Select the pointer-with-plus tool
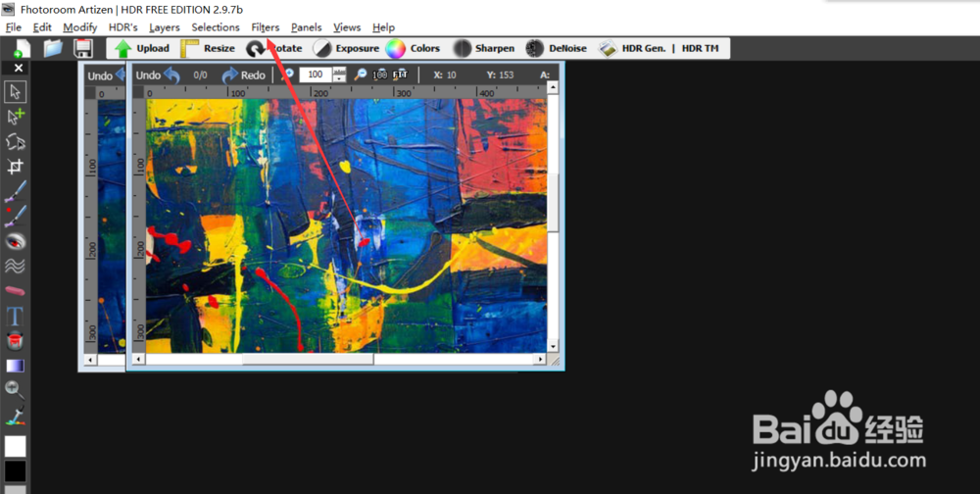This screenshot has height=494, width=980. pos(15,117)
